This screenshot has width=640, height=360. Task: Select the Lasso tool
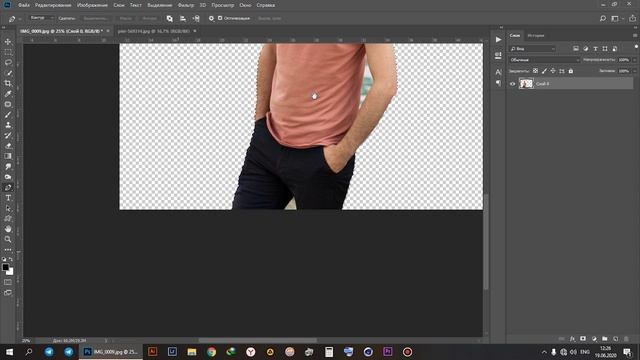coord(8,62)
